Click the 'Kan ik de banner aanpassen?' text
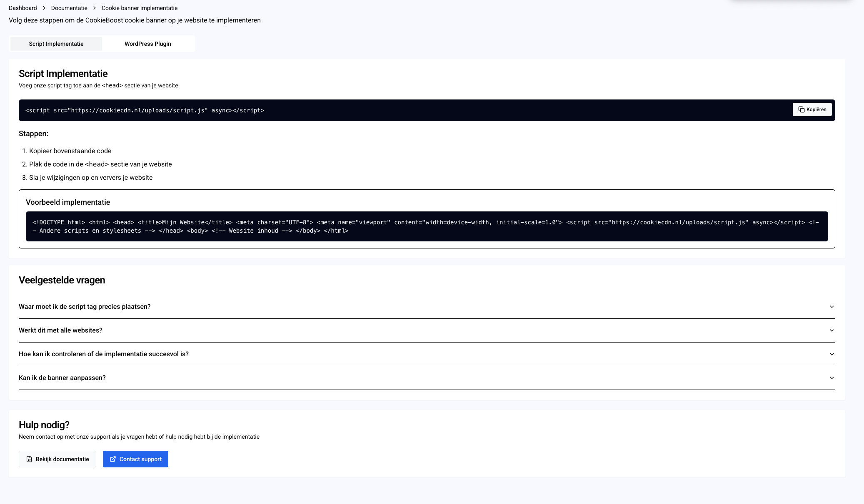The height and width of the screenshot is (504, 864). point(62,378)
